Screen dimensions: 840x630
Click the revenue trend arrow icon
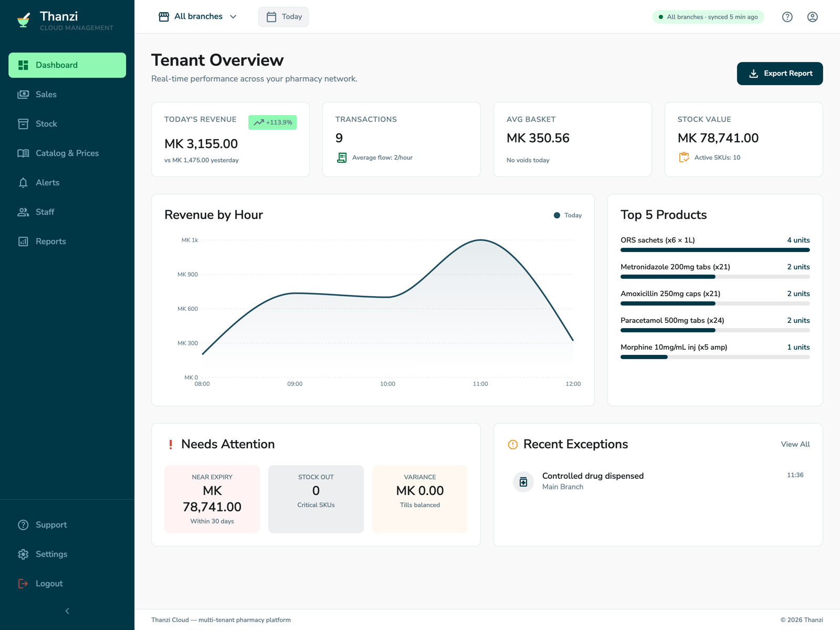[259, 122]
